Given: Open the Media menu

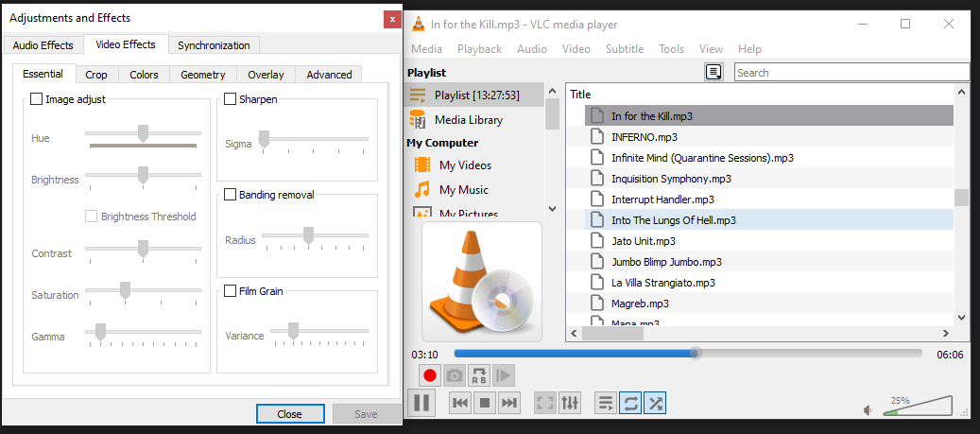Looking at the screenshot, I should click(426, 49).
